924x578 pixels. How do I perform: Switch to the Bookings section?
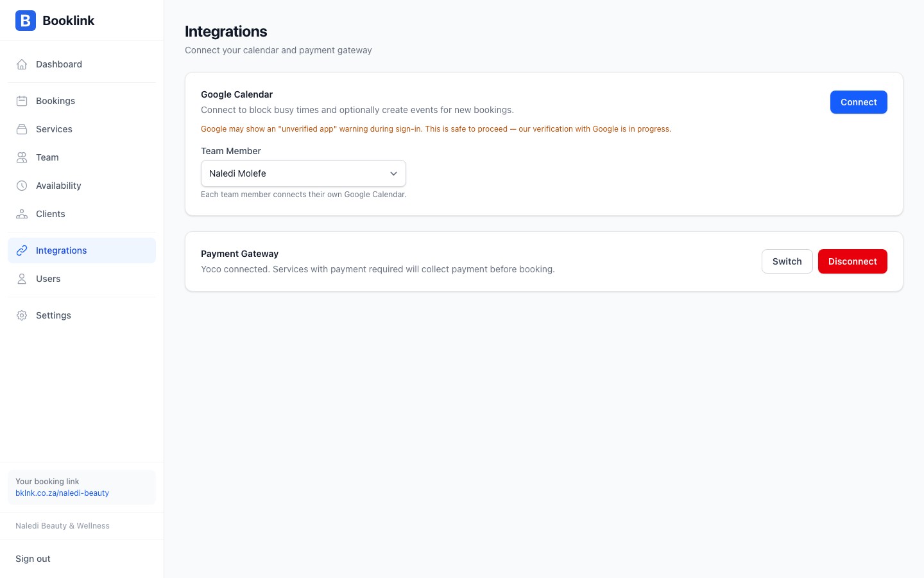coord(55,101)
